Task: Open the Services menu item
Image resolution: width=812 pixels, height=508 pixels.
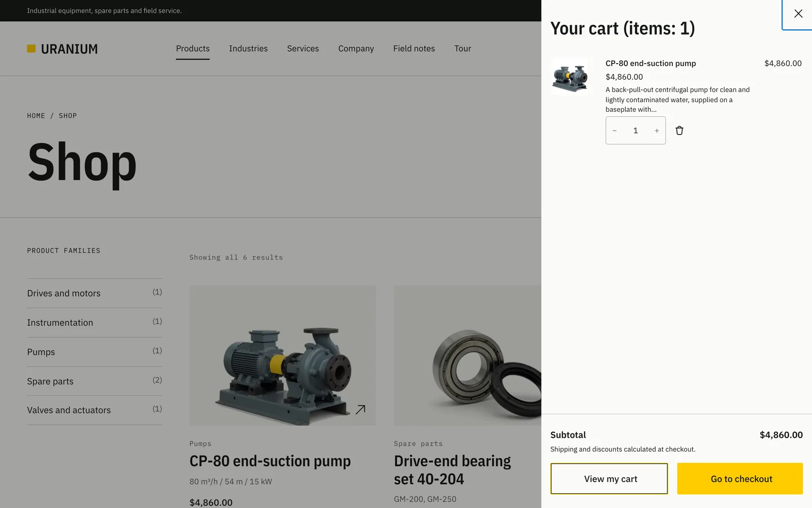Action: click(303, 49)
